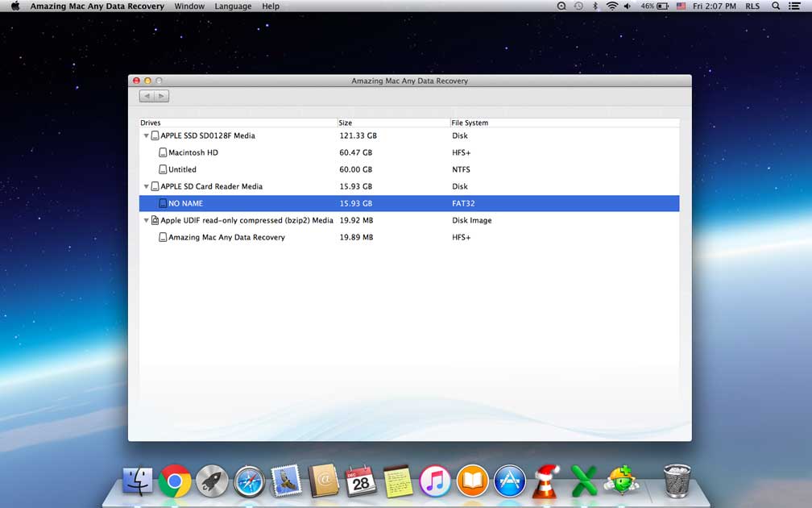812x508 pixels.
Task: Open iTunes from the dock
Action: (x=435, y=481)
